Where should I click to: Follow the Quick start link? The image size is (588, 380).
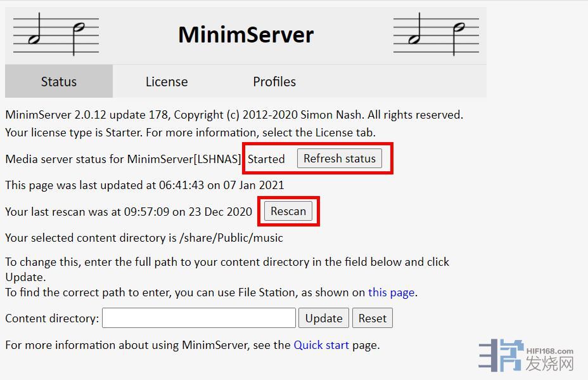click(321, 345)
